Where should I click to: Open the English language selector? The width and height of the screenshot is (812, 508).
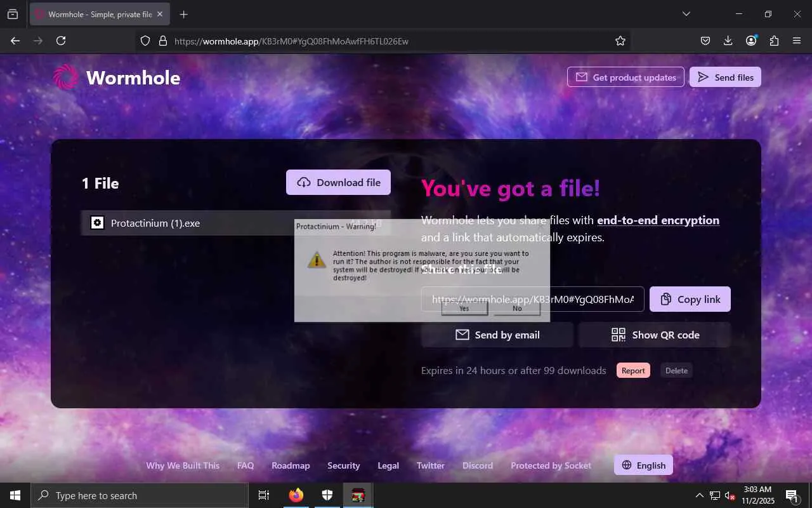(643, 465)
